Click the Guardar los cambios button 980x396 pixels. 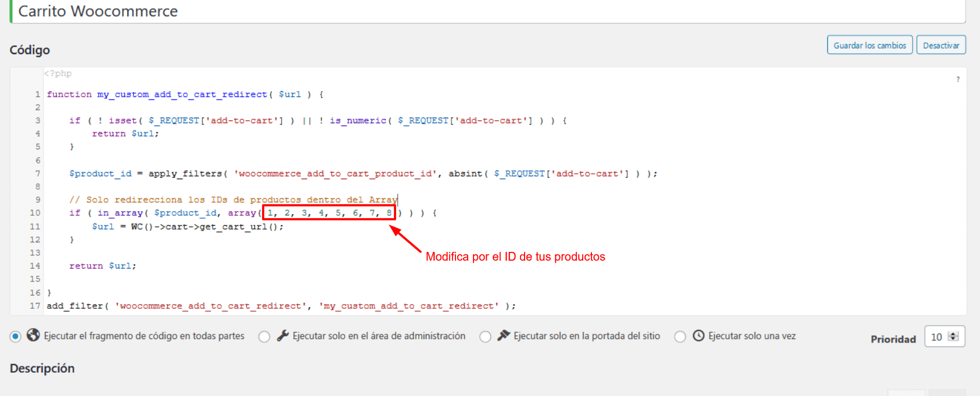pyautogui.click(x=870, y=45)
